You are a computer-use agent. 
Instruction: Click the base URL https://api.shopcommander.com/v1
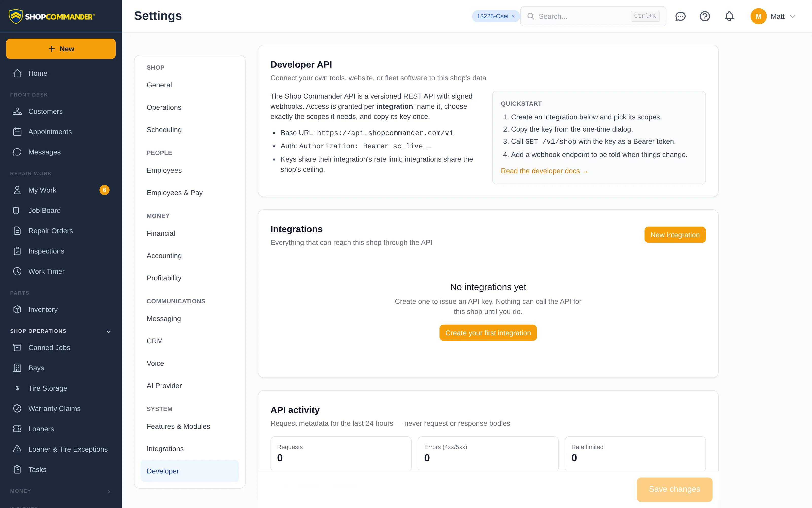pos(385,133)
